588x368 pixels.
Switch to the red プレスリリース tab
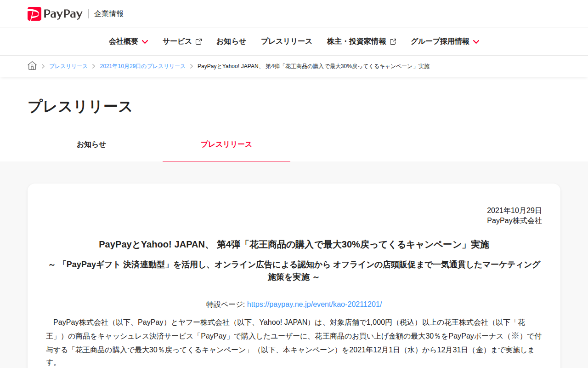[x=226, y=144]
